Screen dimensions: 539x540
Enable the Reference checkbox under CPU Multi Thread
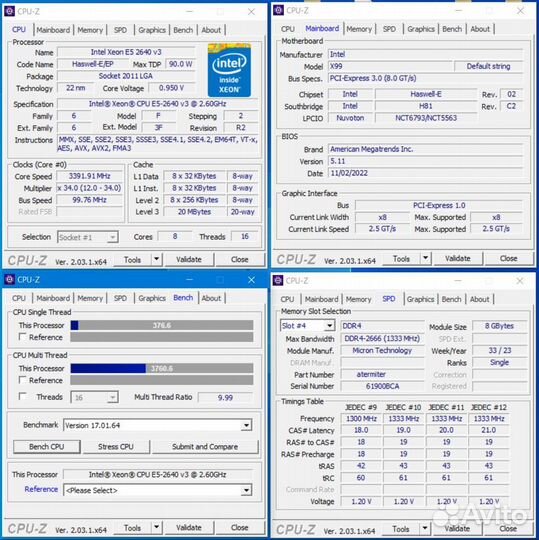22,380
